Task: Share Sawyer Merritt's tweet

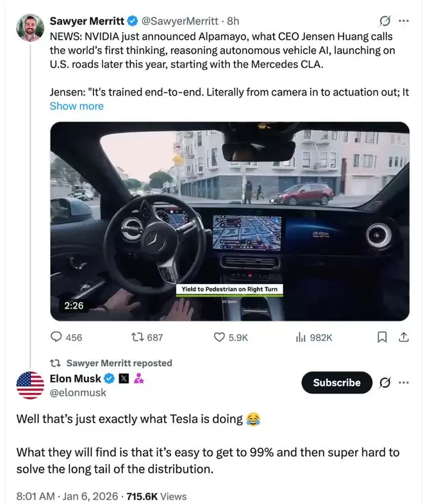Action: coord(404,337)
